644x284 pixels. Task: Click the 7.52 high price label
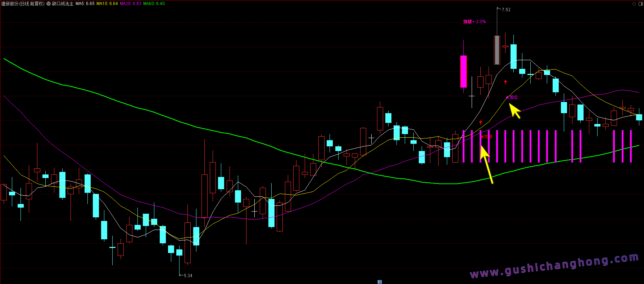tap(506, 10)
